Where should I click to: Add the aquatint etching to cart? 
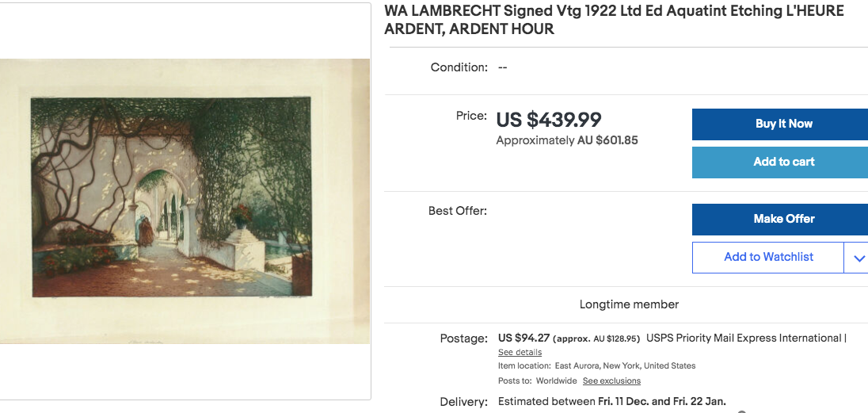tap(780, 163)
